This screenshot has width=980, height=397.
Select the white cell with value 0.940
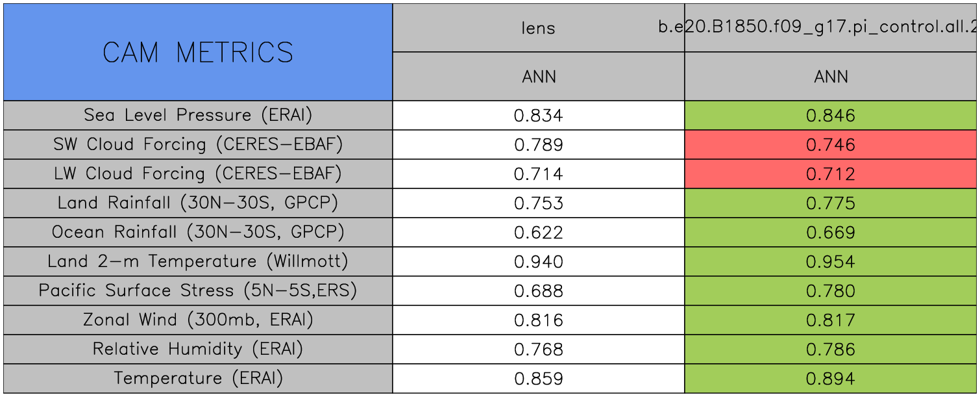click(x=539, y=262)
